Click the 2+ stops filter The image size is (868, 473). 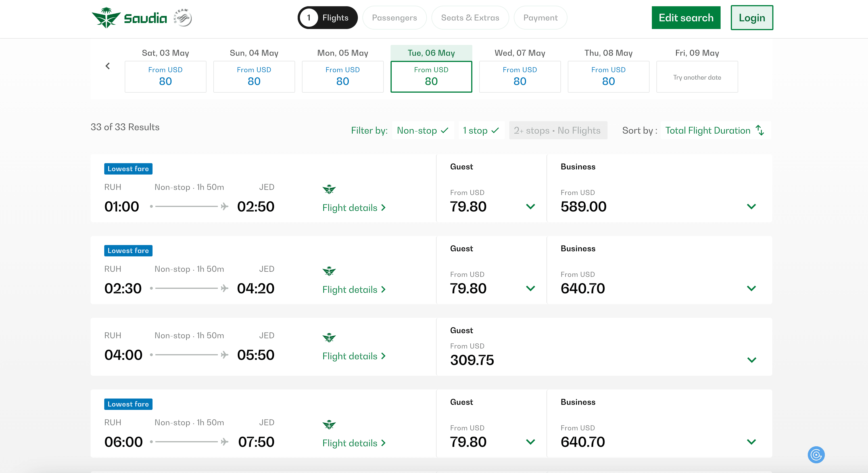pos(558,130)
